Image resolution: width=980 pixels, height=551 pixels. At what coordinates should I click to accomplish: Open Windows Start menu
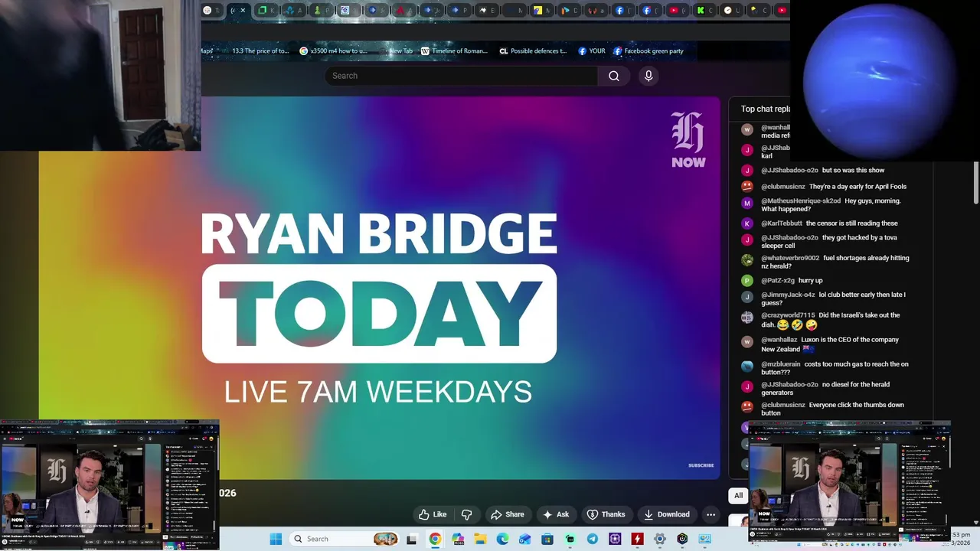[276, 539]
